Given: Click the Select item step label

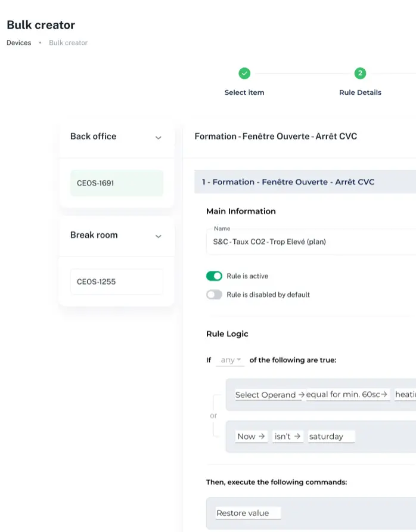Looking at the screenshot, I should pyautogui.click(x=244, y=92).
